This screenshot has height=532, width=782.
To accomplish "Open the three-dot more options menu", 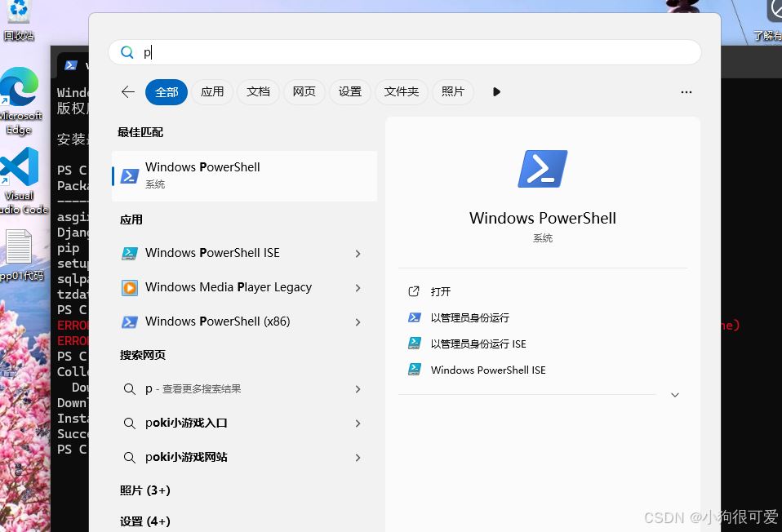I will tap(686, 92).
